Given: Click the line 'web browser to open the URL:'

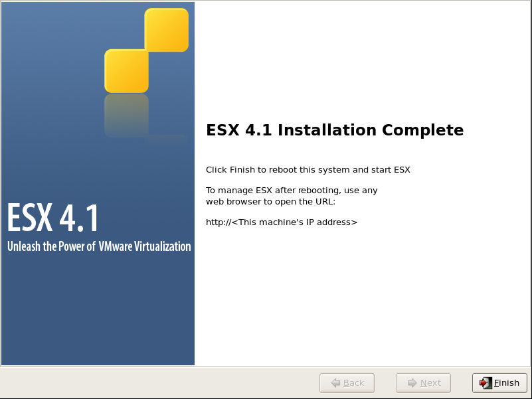Looking at the screenshot, I should (x=270, y=202).
